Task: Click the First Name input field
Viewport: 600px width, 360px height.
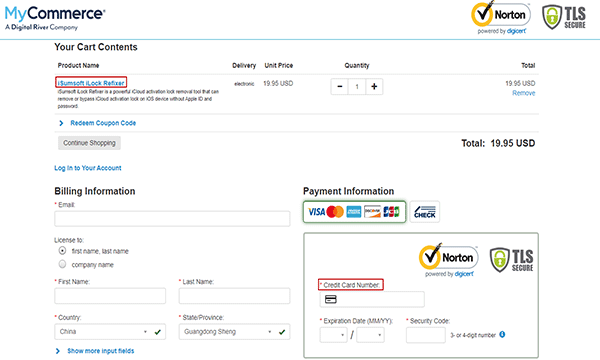Action: point(110,296)
